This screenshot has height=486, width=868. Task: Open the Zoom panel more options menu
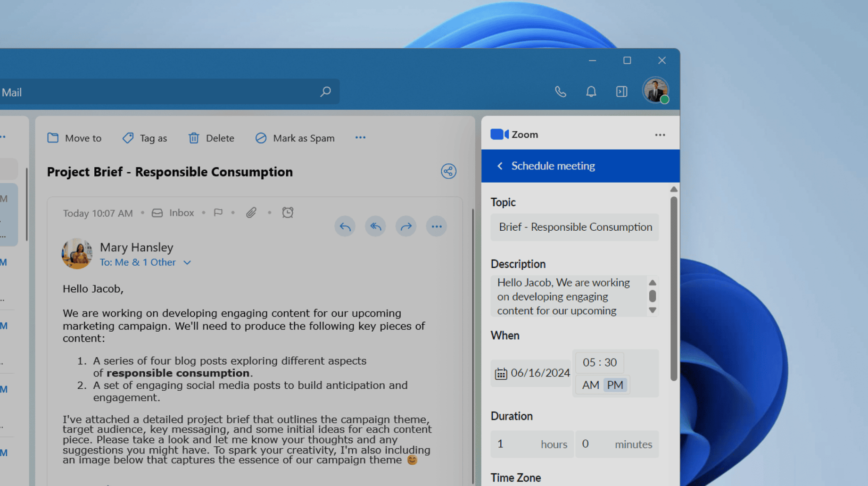(x=660, y=135)
